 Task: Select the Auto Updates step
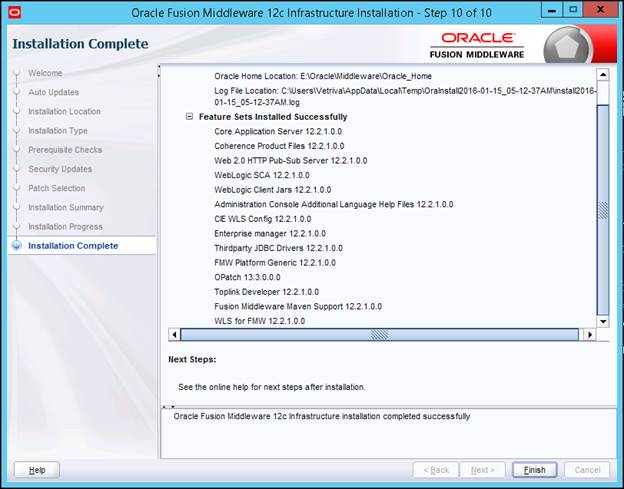[53, 92]
